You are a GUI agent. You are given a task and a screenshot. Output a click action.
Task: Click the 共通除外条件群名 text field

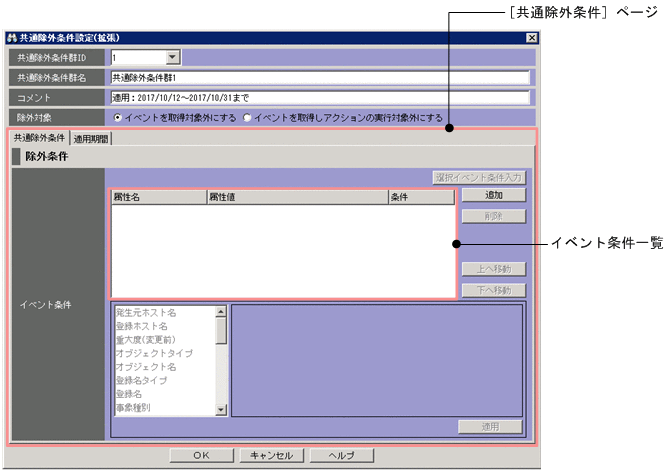[320, 77]
